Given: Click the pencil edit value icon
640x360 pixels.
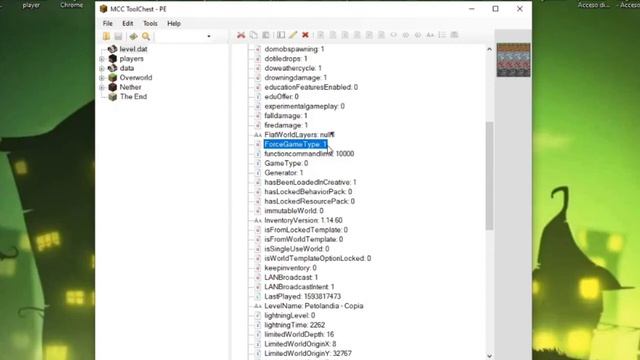Looking at the screenshot, I should 293,35.
